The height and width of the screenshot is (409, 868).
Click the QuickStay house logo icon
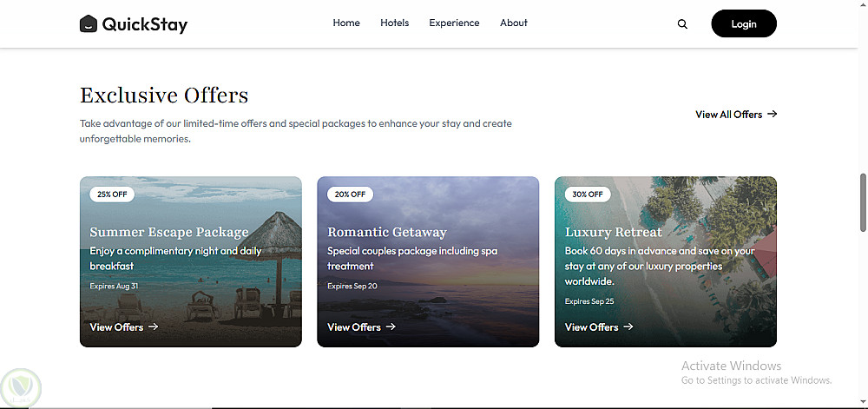click(89, 24)
